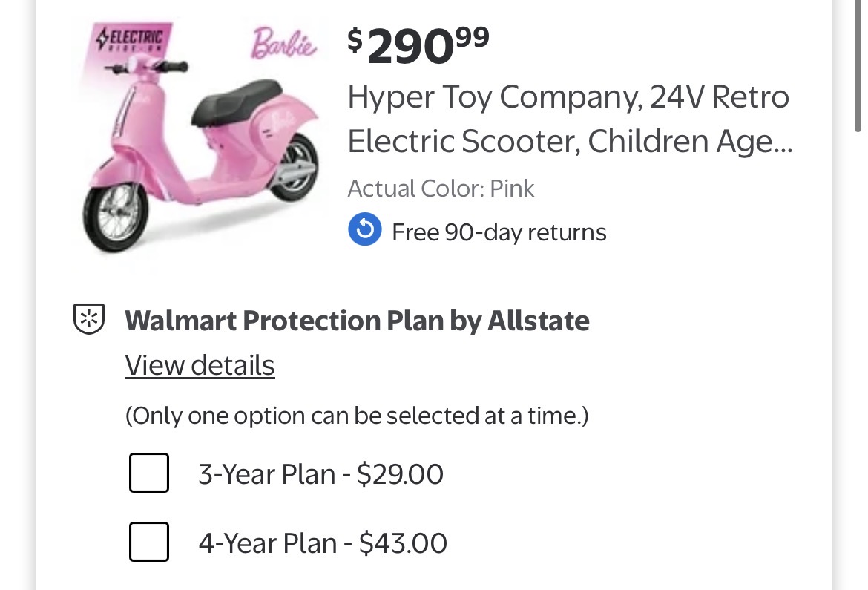Click the $290.99 price
Screen dimensions: 868x590
click(418, 46)
